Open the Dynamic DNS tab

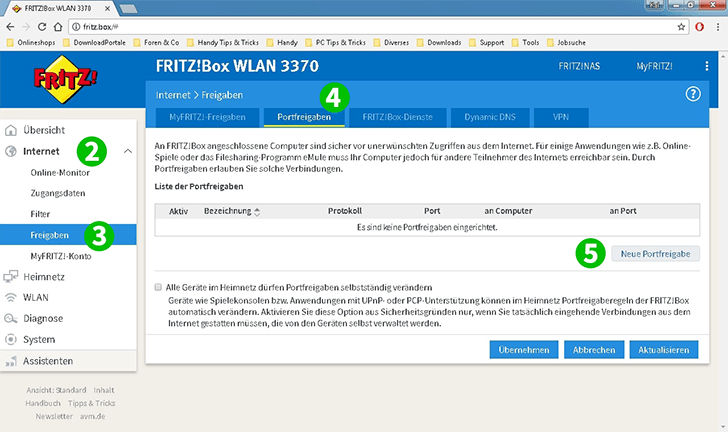pyautogui.click(x=490, y=118)
